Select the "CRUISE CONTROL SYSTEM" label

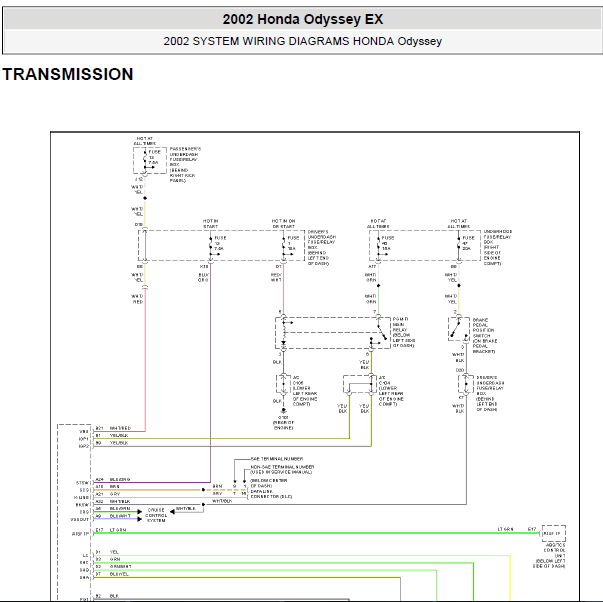(156, 515)
